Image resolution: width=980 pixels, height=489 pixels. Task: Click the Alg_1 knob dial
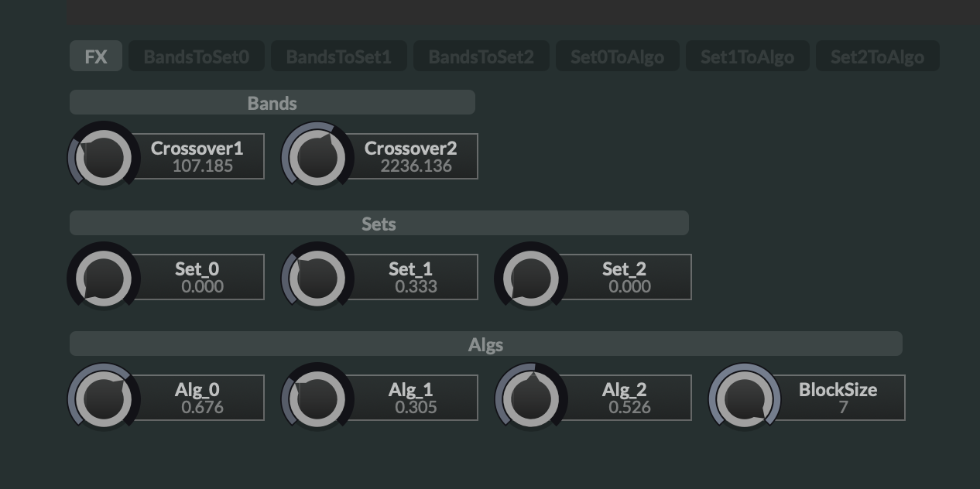pos(318,398)
